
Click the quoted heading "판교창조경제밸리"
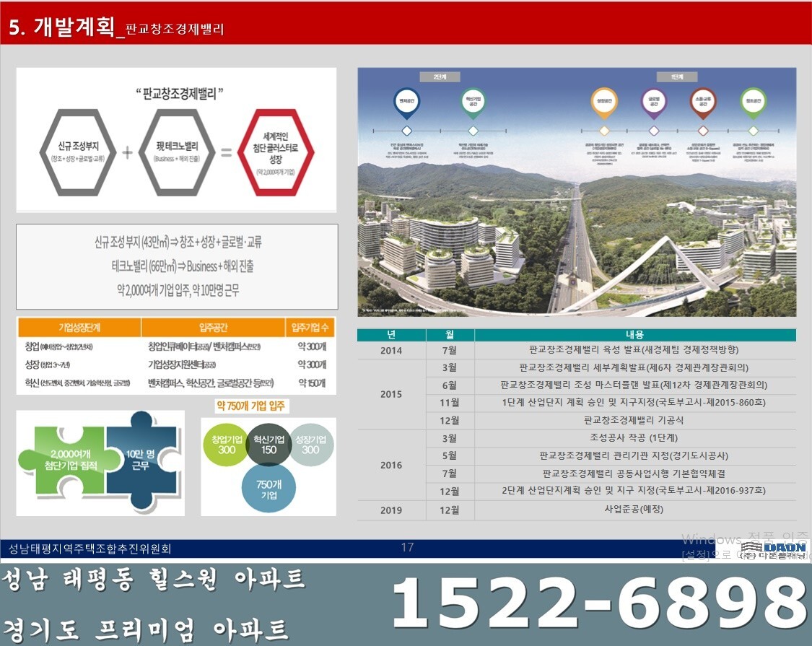click(x=179, y=94)
